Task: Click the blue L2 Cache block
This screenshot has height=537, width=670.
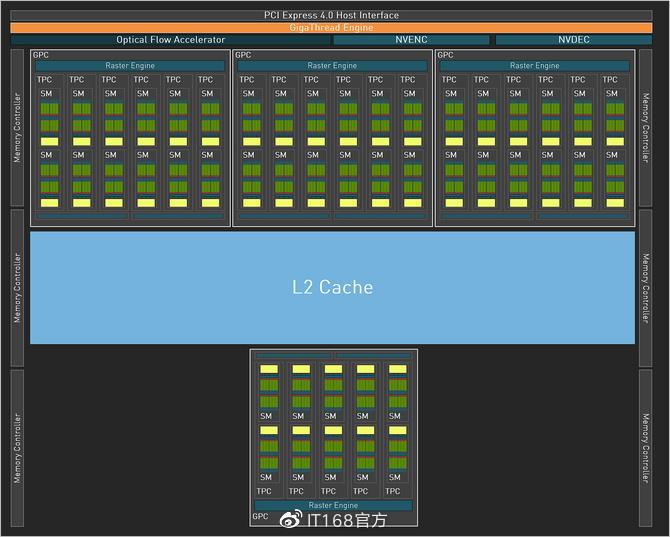Action: tap(332, 288)
